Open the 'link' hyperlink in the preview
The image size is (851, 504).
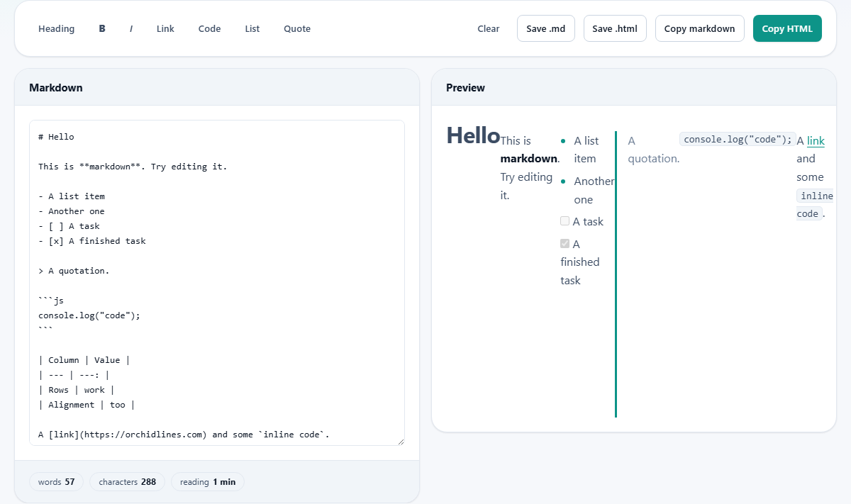tap(816, 140)
